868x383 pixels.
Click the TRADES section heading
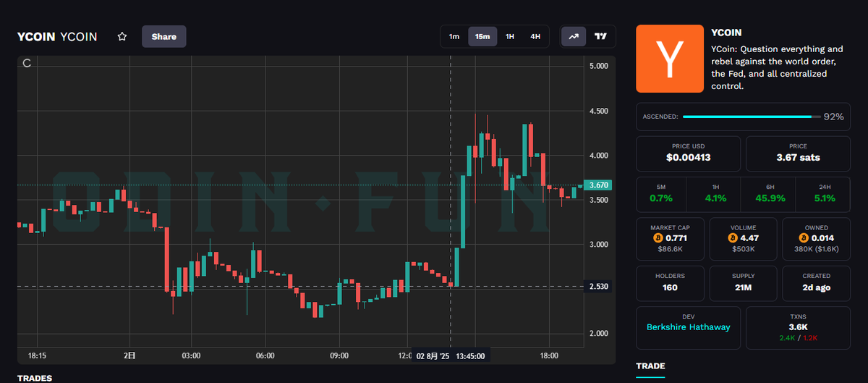coord(35,378)
